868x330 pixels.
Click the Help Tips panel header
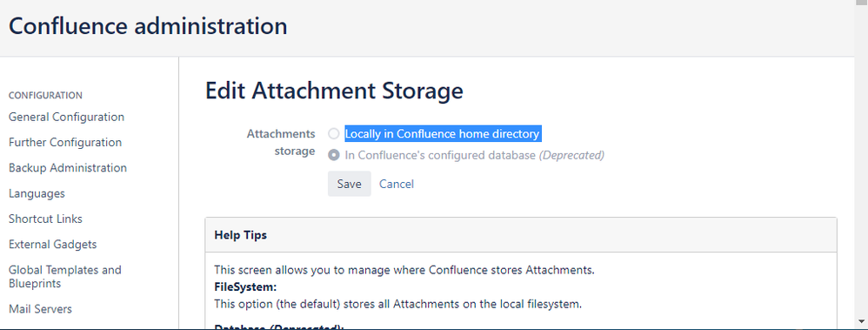pos(520,235)
